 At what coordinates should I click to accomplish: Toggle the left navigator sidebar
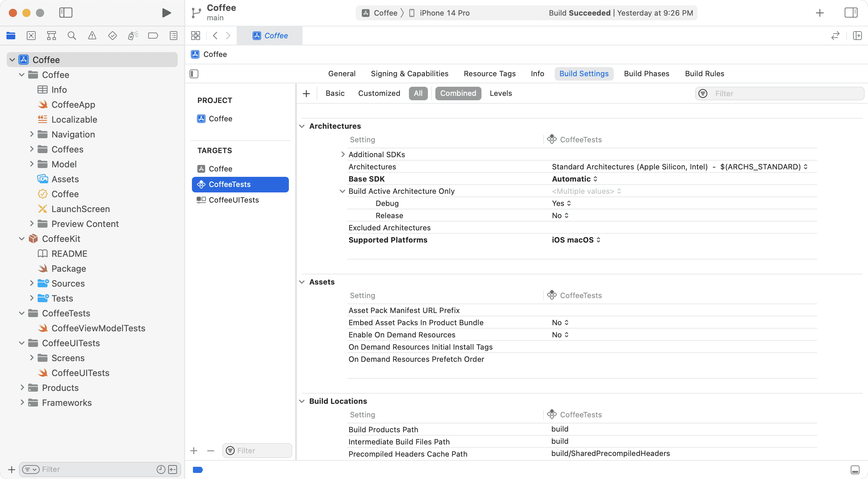(66, 13)
